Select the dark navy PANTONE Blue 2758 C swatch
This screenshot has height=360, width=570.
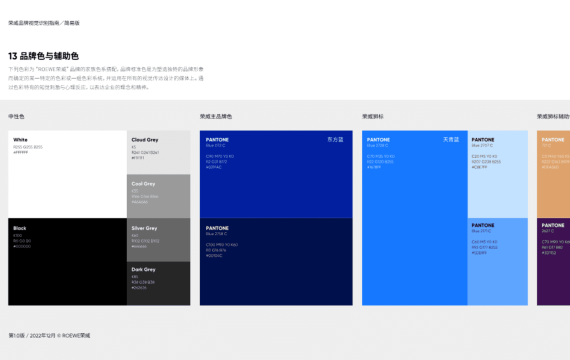click(276, 261)
